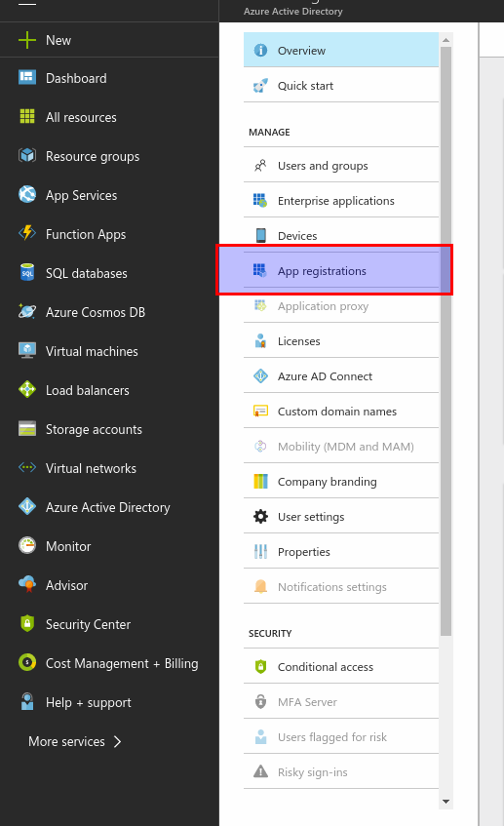Click the Application proxy icon
504x826 pixels.
coord(260,305)
